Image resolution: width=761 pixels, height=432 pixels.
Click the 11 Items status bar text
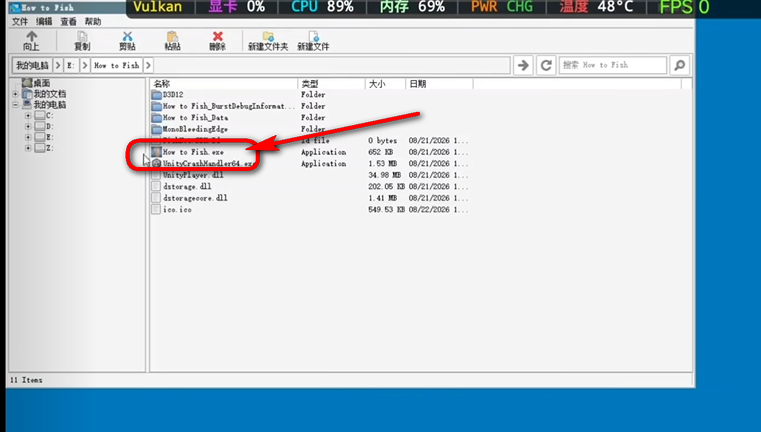point(26,380)
